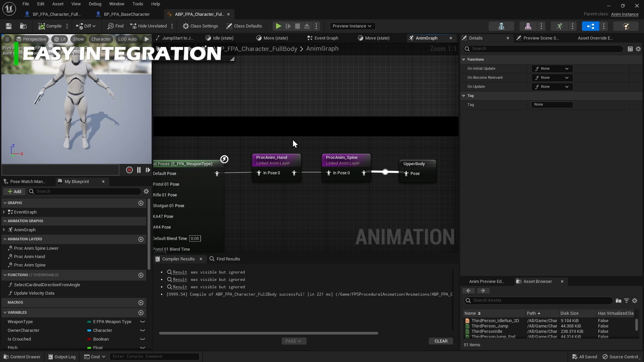Open the Content Drawer
The height and width of the screenshot is (362, 644).
tap(21, 356)
